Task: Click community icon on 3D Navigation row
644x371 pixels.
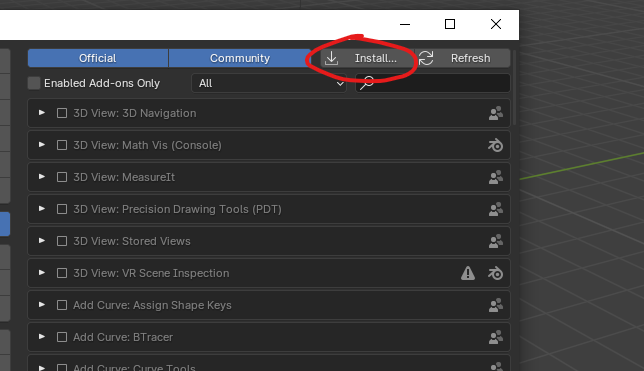Action: [496, 113]
